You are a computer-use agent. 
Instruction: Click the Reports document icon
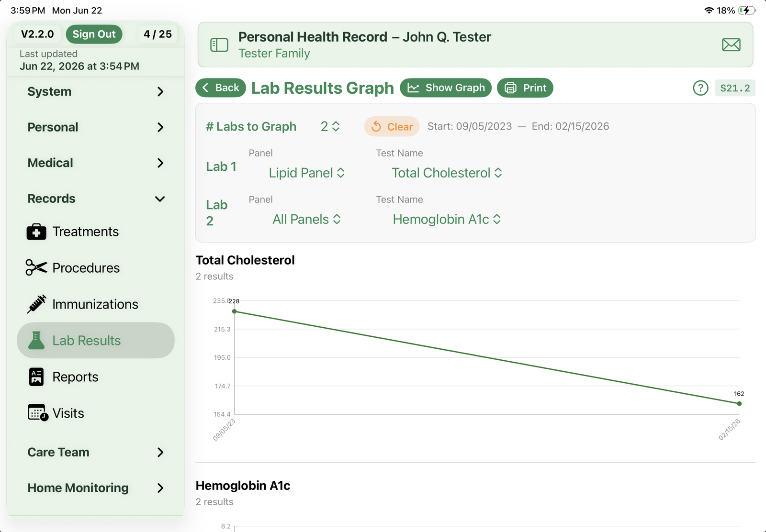[x=36, y=377]
